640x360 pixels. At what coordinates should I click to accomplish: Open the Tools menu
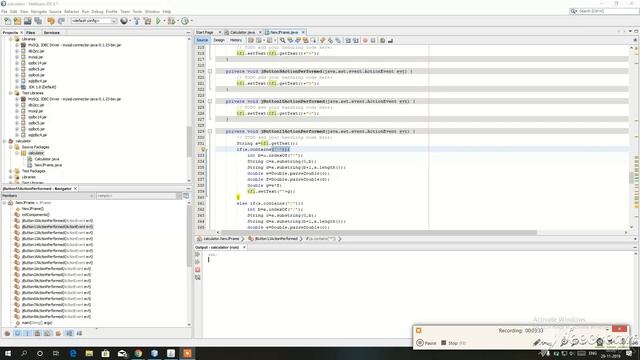point(137,11)
